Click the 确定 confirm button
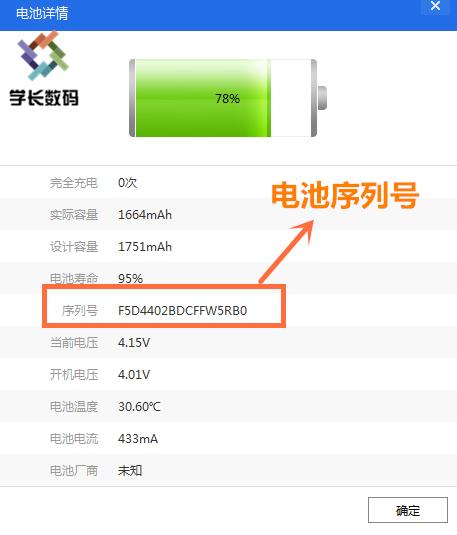Image resolution: width=457 pixels, height=535 pixels. pyautogui.click(x=408, y=510)
